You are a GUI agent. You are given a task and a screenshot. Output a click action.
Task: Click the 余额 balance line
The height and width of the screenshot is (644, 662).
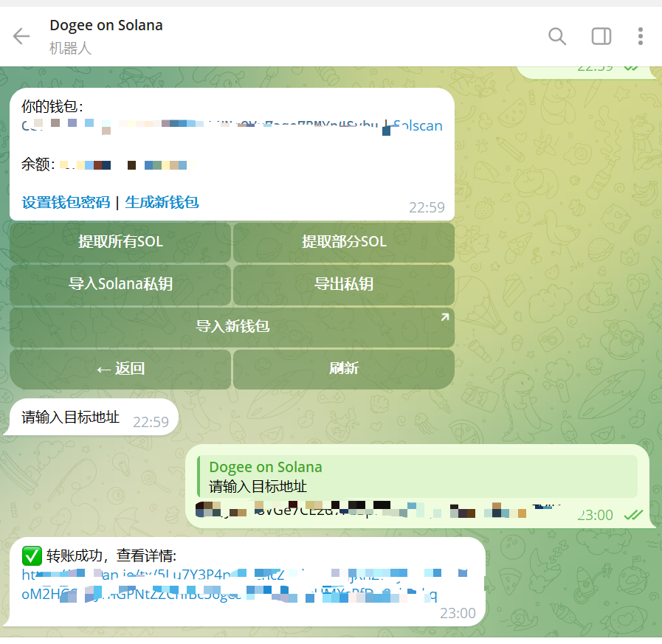click(108, 165)
